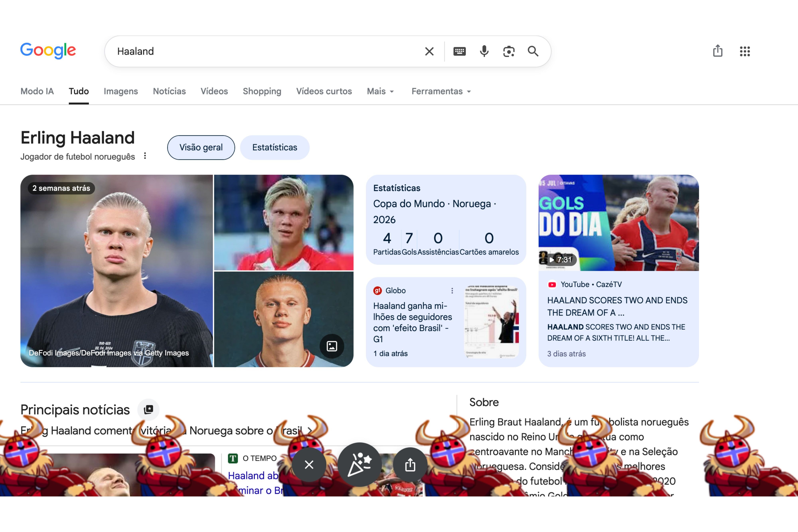
Task: Trigger the party popper confetti button
Action: pos(360,464)
